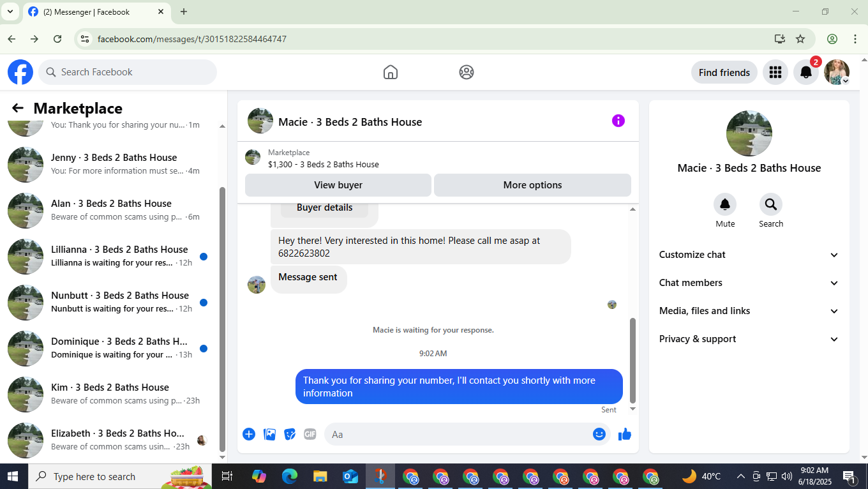Open the emoji picker in message box
The height and width of the screenshot is (489, 868).
point(599,434)
